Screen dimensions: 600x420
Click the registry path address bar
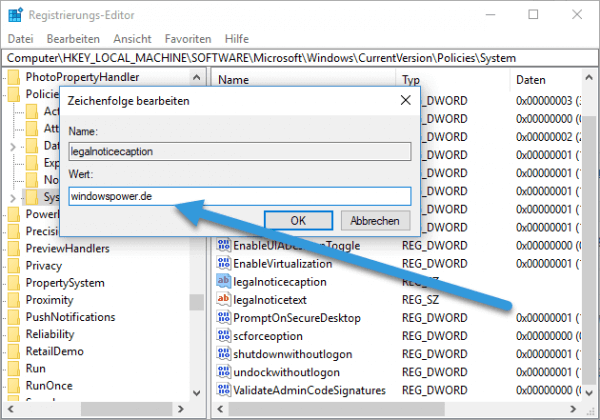point(300,58)
